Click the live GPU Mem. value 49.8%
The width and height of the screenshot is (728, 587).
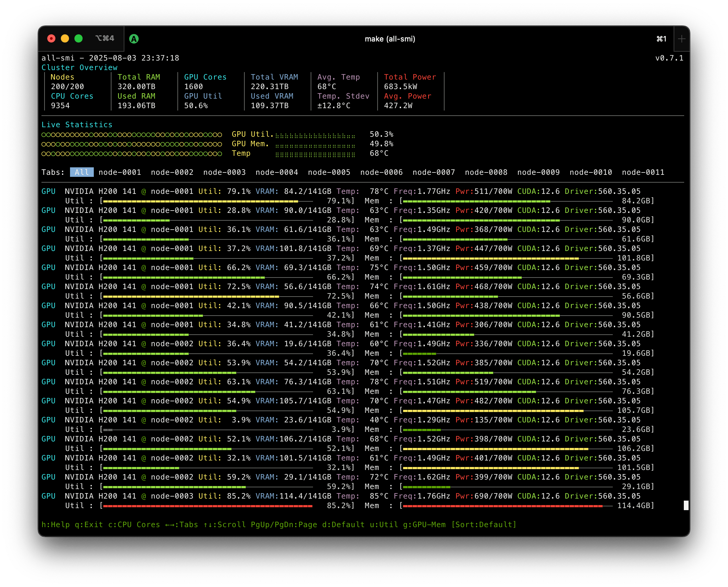(382, 144)
